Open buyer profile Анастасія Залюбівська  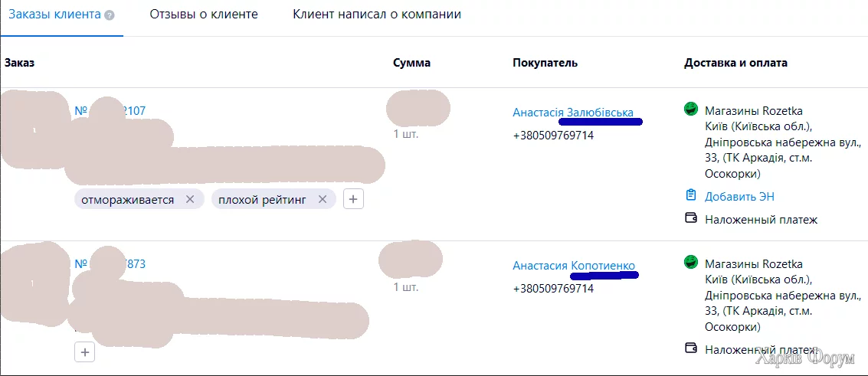(x=572, y=113)
